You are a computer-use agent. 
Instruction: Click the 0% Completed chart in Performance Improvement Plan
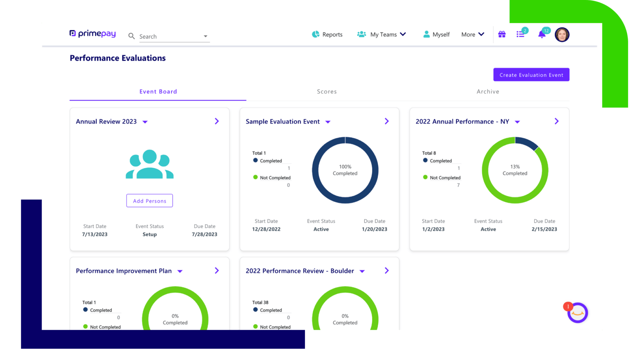(x=175, y=308)
